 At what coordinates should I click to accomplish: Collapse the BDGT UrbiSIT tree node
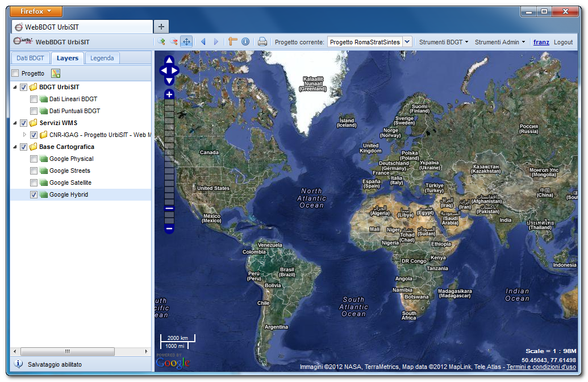[15, 88]
